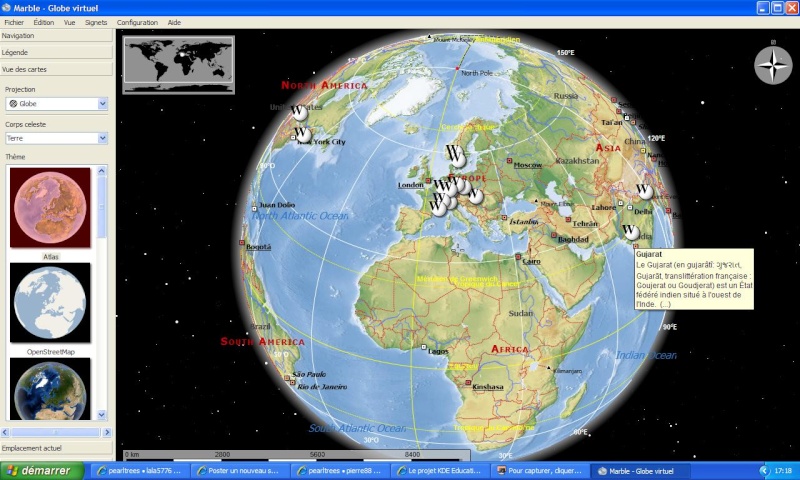The image size is (800, 480).
Task: Click the side panel horizontal scrollbar track
Action: pos(56,433)
